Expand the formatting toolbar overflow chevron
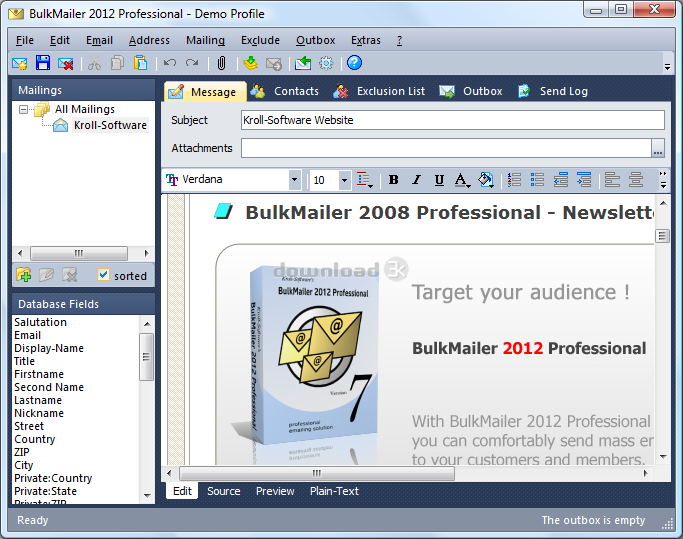The width and height of the screenshot is (683, 539). (663, 180)
